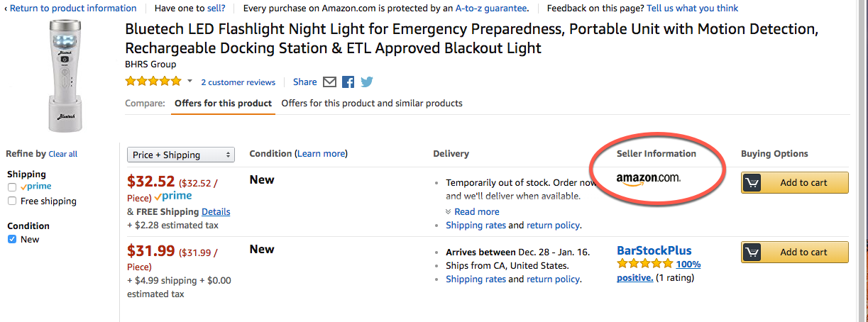Image resolution: width=868 pixels, height=322 pixels.
Task: Click cart icon on first offer
Action: coord(752,182)
